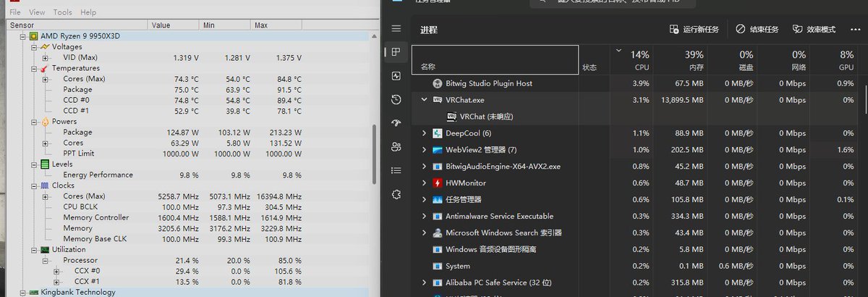Click the DeepCool process icon
Viewport: 868px width, 297px height.
[438, 133]
